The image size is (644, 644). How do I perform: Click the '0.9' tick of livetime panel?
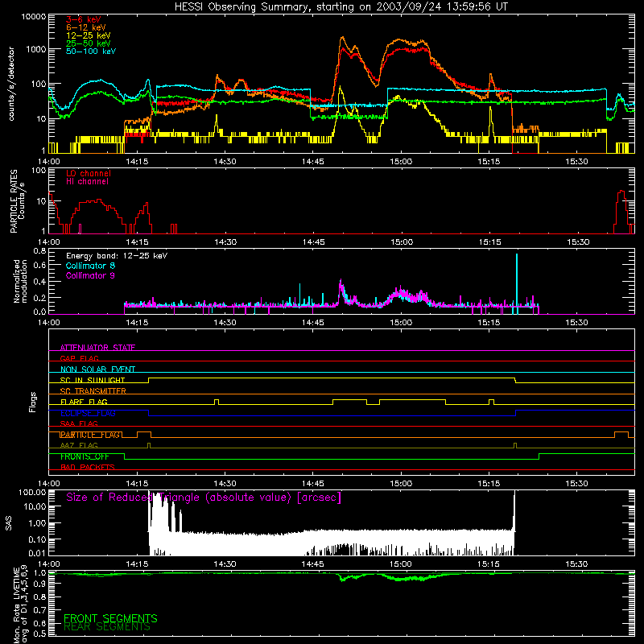click(x=39, y=584)
